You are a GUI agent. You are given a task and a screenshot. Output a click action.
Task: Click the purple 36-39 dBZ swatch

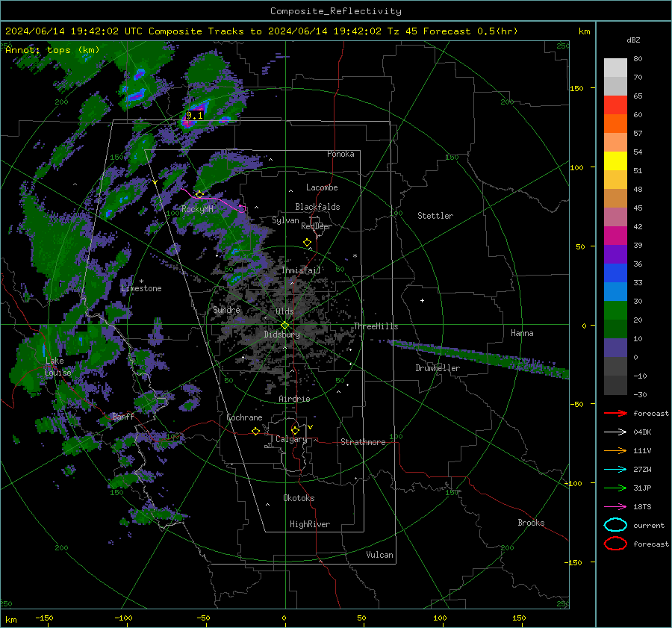[615, 255]
